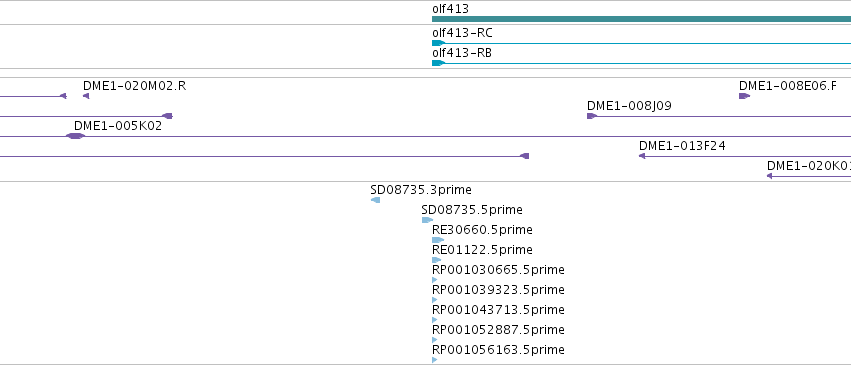
Task: Select the SD08735.3prime EST glyph
Action: coord(375,200)
